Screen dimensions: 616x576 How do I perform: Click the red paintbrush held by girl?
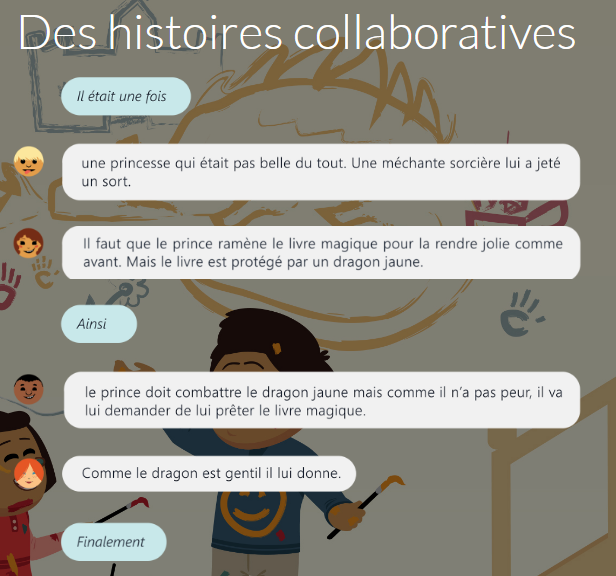pos(122,510)
